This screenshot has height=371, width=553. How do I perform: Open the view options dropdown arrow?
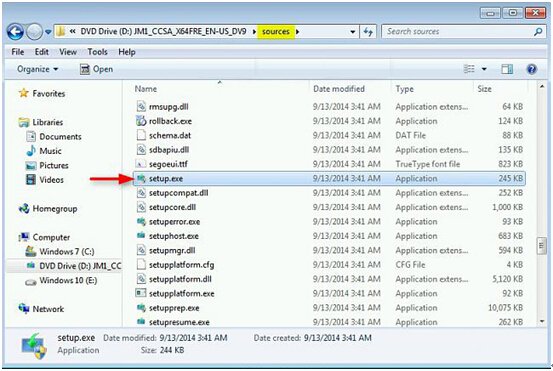click(x=484, y=69)
